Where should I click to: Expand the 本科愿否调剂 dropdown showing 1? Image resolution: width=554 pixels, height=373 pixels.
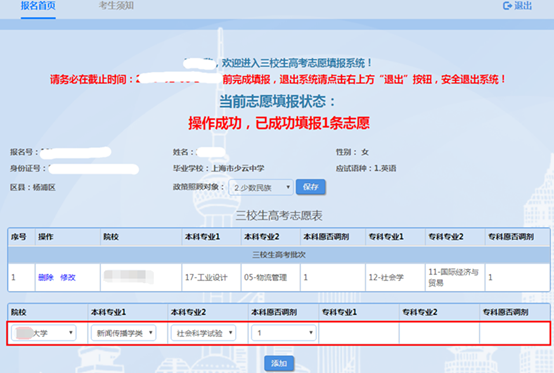(284, 333)
